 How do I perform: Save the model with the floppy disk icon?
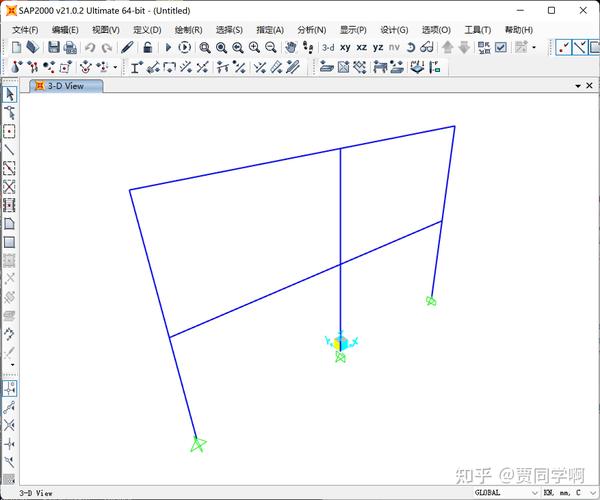pyautogui.click(x=54, y=47)
